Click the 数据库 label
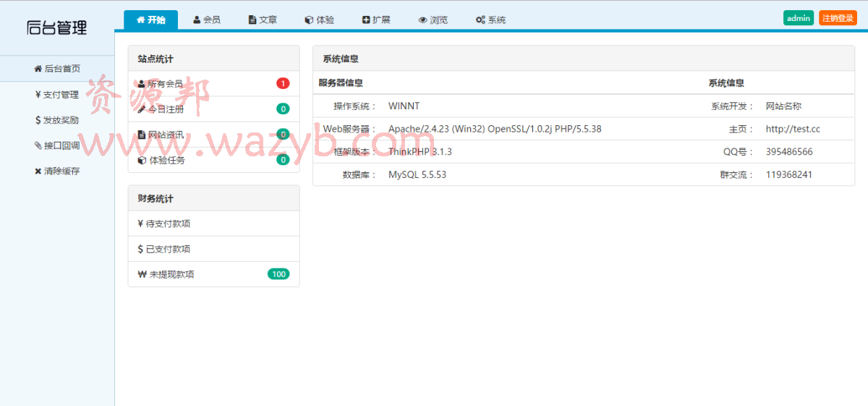Image resolution: width=868 pixels, height=406 pixels. (x=359, y=174)
